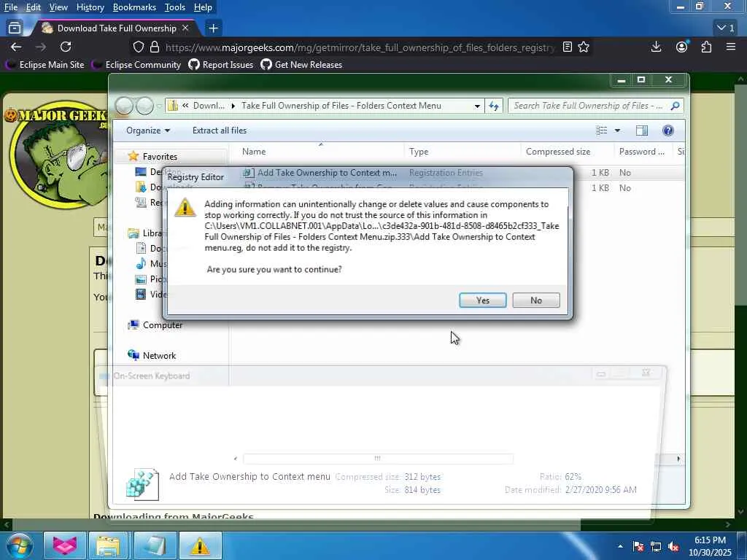Screen dimensions: 747x560
Task: Confirm with Yes in Registry Editor dialog
Action: point(483,300)
